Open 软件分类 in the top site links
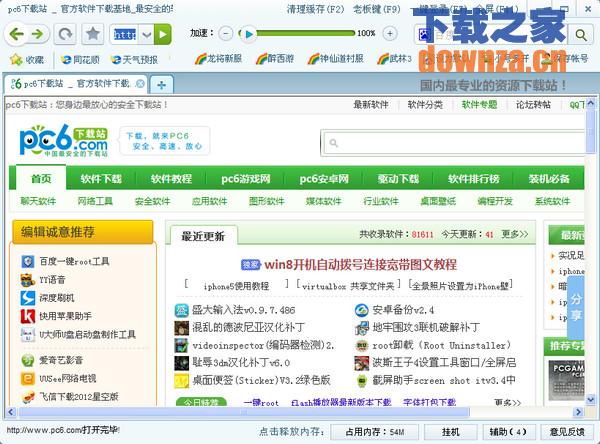Screen dimensions: 600x444 425,104
